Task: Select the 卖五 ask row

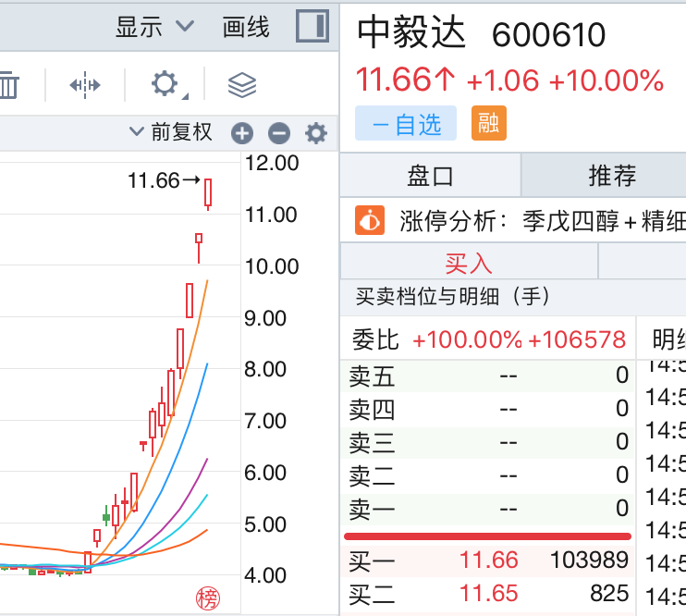Action: [x=487, y=376]
